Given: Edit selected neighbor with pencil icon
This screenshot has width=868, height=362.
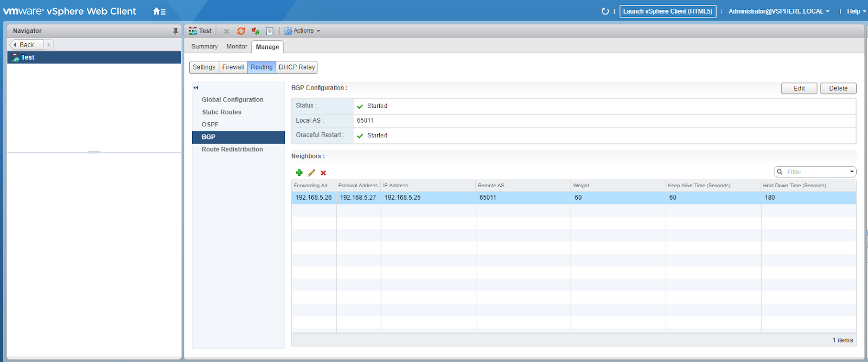Looking at the screenshot, I should 311,173.
